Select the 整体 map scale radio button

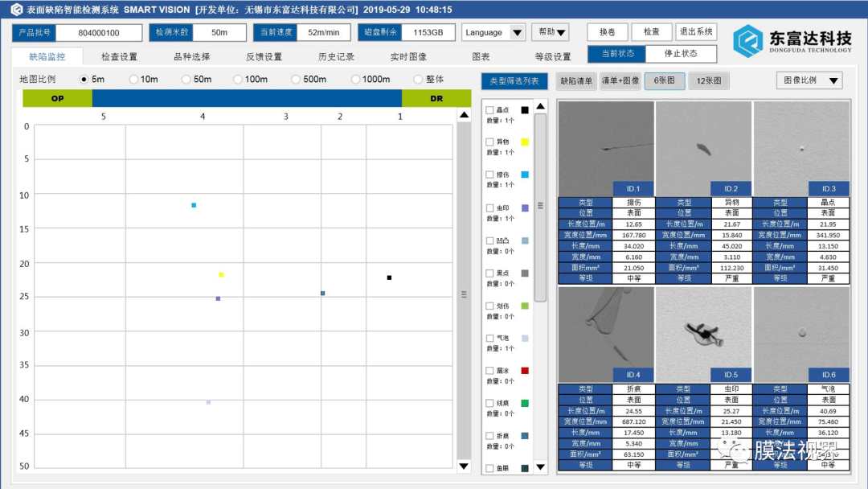coord(418,80)
